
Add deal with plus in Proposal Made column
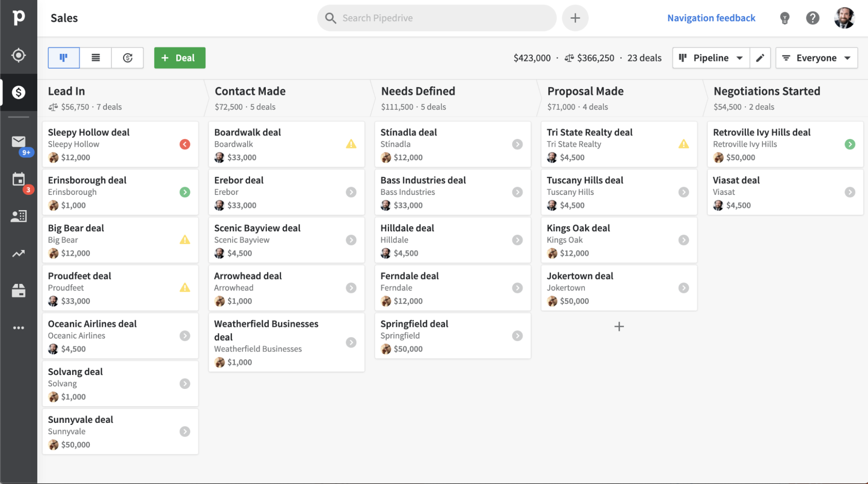(619, 326)
